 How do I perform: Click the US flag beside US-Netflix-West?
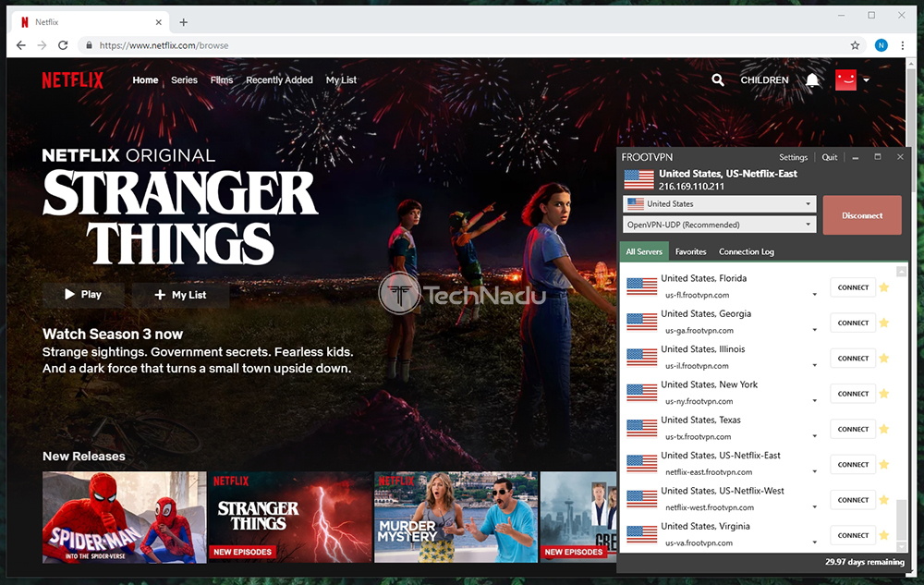(642, 498)
